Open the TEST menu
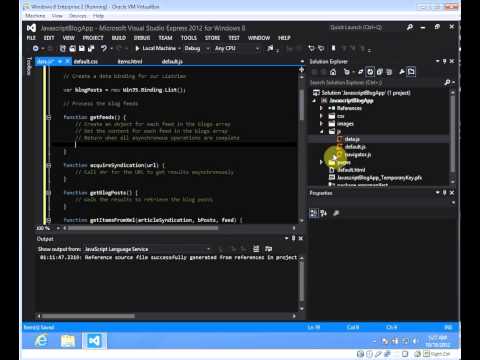 point(234,38)
